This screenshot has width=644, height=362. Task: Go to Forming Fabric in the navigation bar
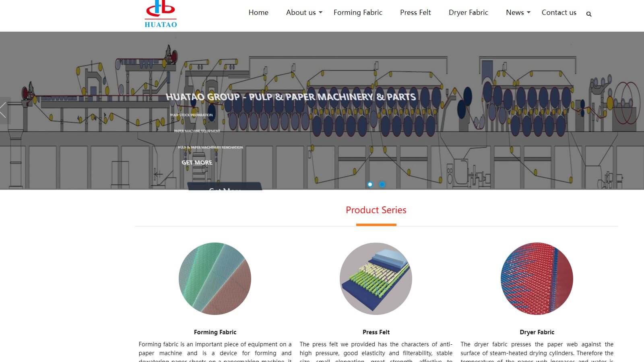pos(358,12)
